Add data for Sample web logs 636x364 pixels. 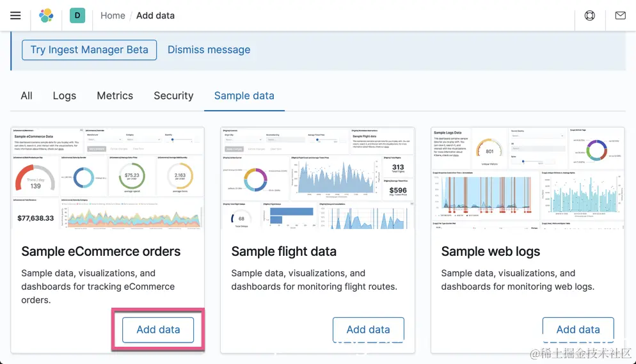[x=578, y=329]
